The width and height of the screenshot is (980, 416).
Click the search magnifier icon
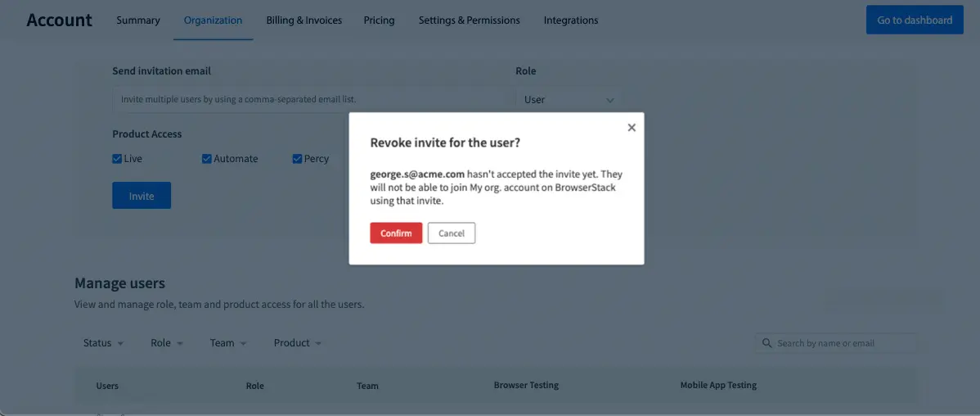(766, 343)
